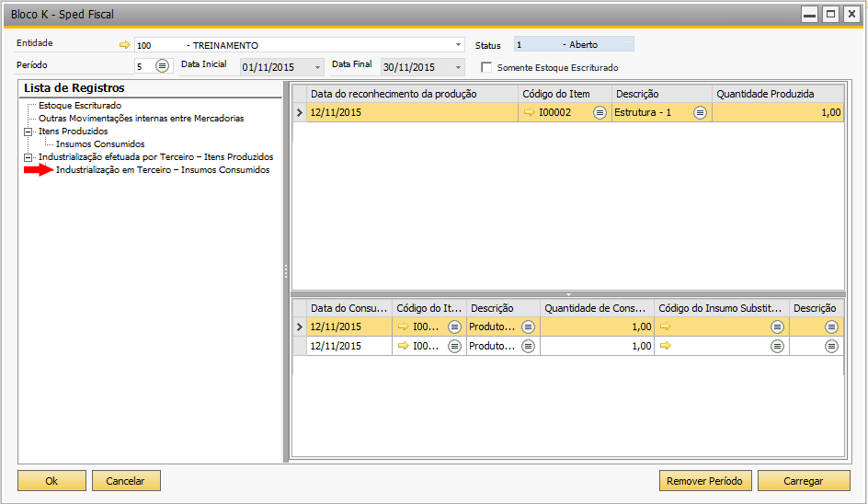
Task: Click the Quantidade Produzida column header
Action: pyautogui.click(x=778, y=94)
